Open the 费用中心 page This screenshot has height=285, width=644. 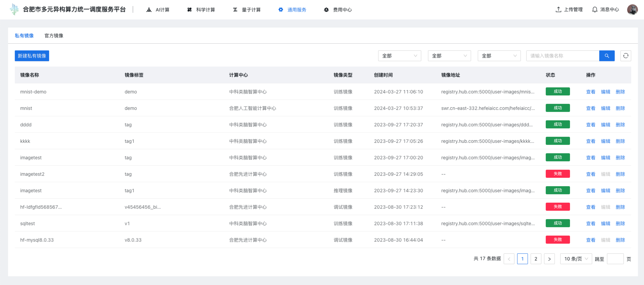point(338,10)
